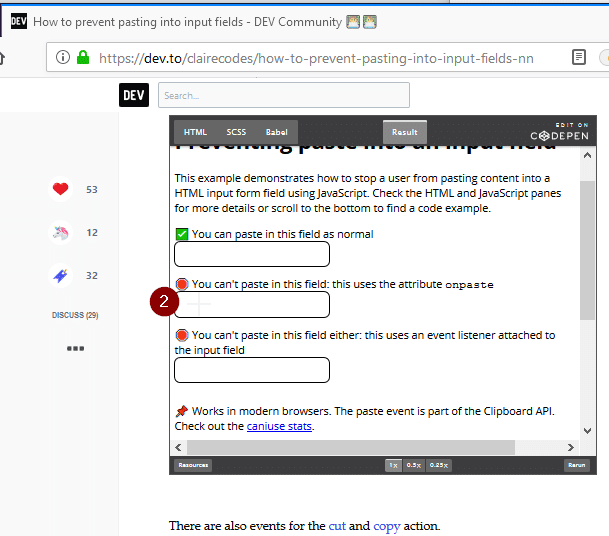609x536 pixels.
Task: Click horizontal scrollbar left arrow
Action: [x=178, y=447]
